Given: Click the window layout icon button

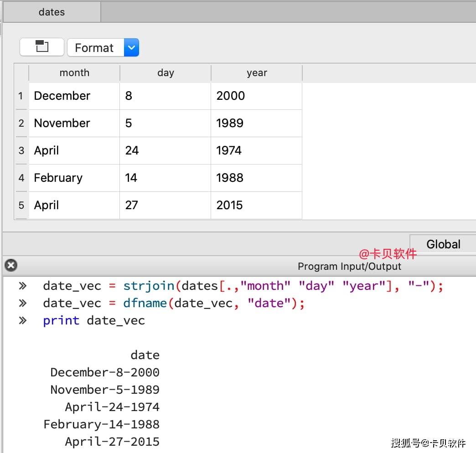Looking at the screenshot, I should point(42,47).
